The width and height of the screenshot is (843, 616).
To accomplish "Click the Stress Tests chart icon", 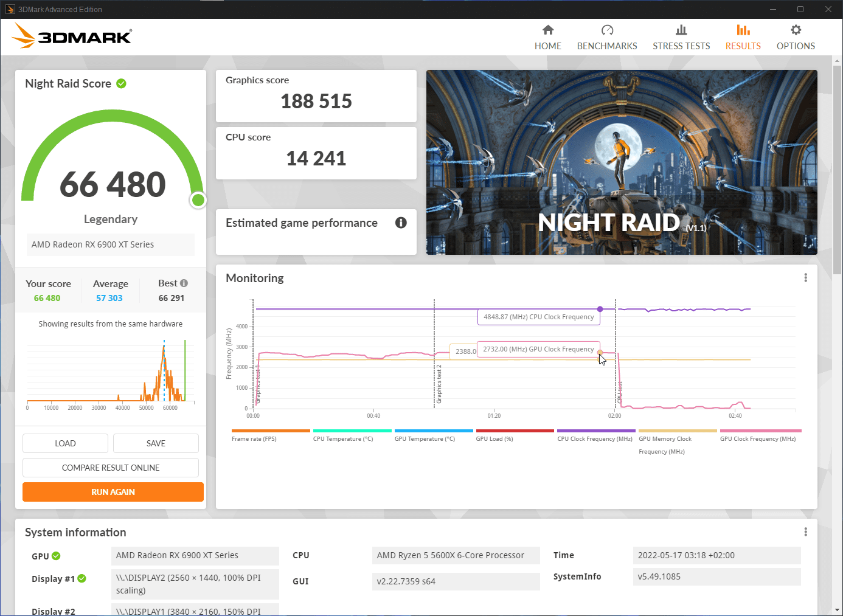I will [681, 30].
